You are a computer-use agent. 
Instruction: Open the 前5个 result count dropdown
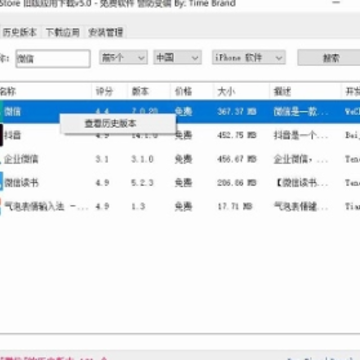[123, 58]
